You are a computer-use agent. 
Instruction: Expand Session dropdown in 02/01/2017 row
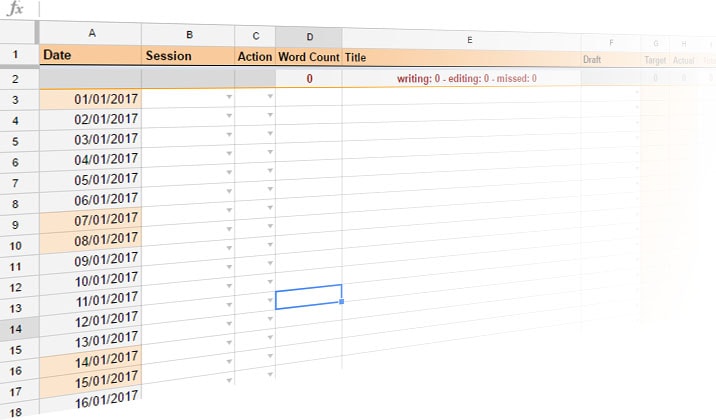(229, 116)
